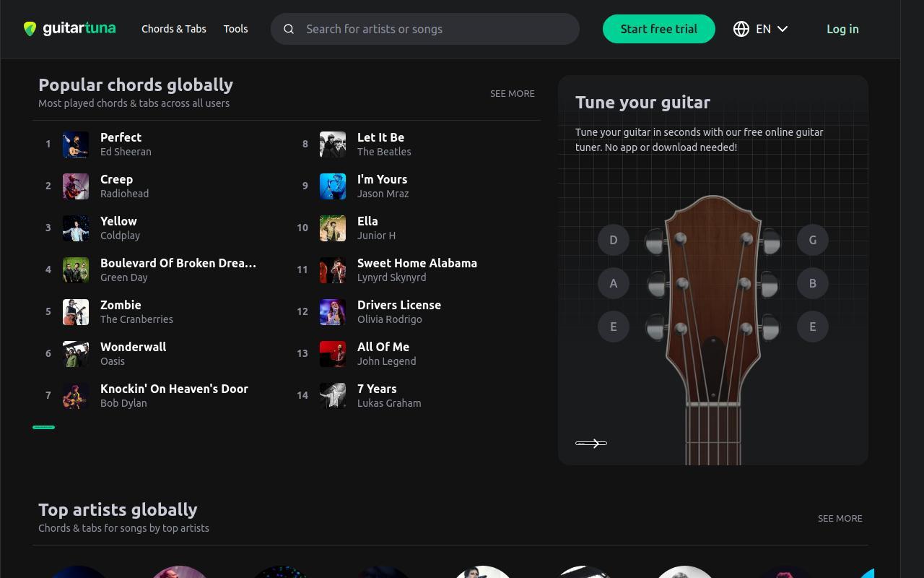
Task: Click the guitar headstock tuner image
Action: point(713,329)
